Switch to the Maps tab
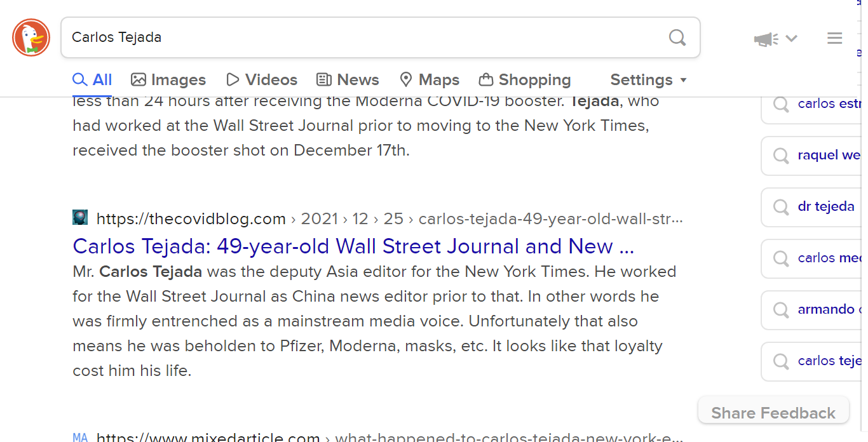The width and height of the screenshot is (868, 442). tap(430, 79)
